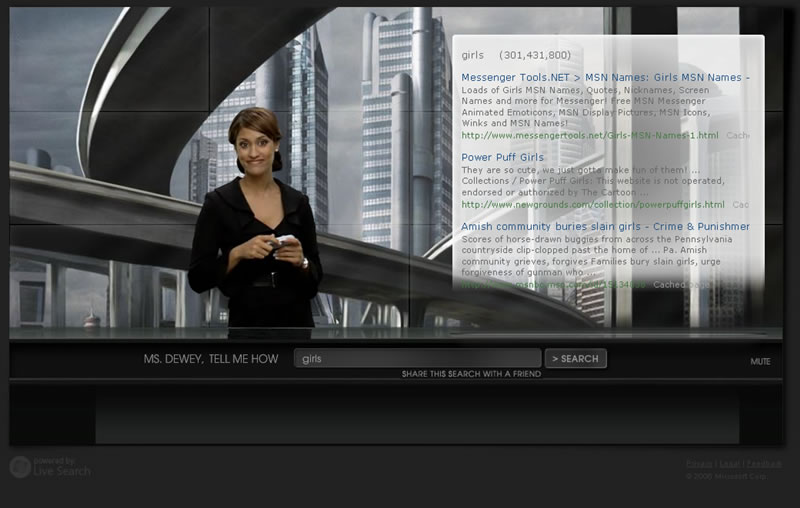Click the 'powered by Live Search' text
Image resolution: width=800 pixels, height=508 pixels.
click(x=62, y=467)
